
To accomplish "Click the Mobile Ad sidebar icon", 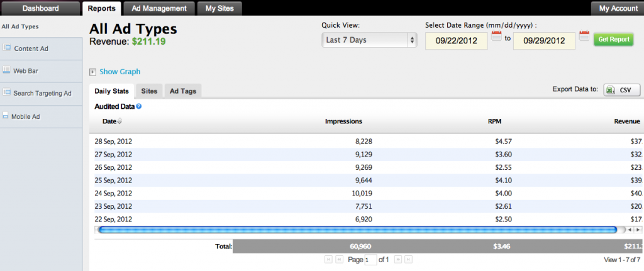I will [x=6, y=116].
